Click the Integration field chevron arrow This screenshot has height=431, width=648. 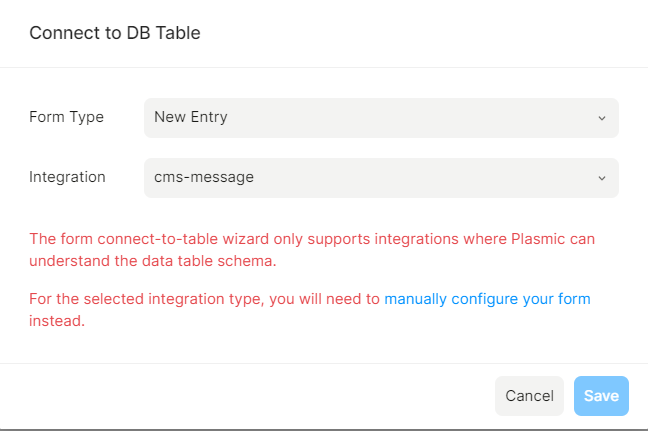point(602,178)
